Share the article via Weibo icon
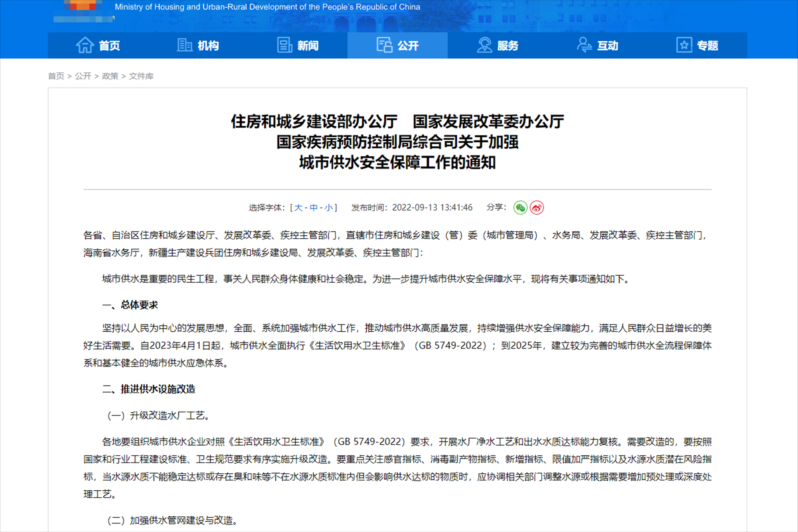The height and width of the screenshot is (532, 798). (537, 208)
